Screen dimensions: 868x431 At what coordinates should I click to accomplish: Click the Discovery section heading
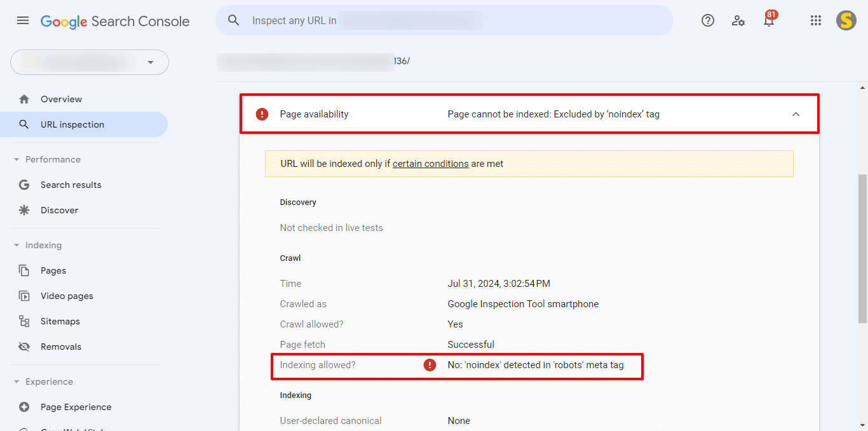point(298,202)
